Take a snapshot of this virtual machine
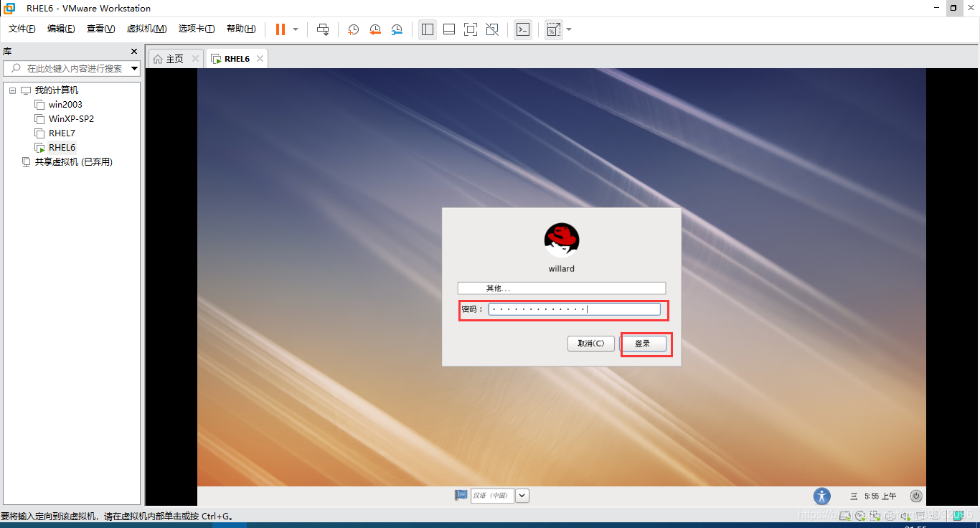Viewport: 980px width, 528px height. click(x=354, y=29)
